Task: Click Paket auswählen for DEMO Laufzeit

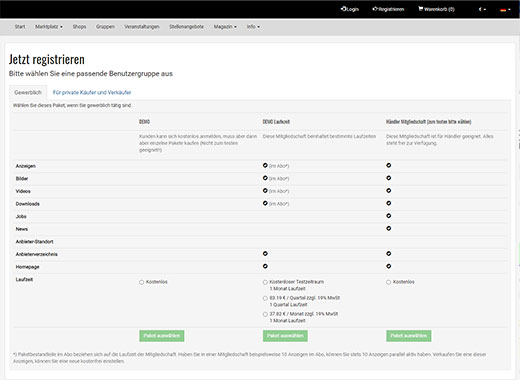Action: 285,336
